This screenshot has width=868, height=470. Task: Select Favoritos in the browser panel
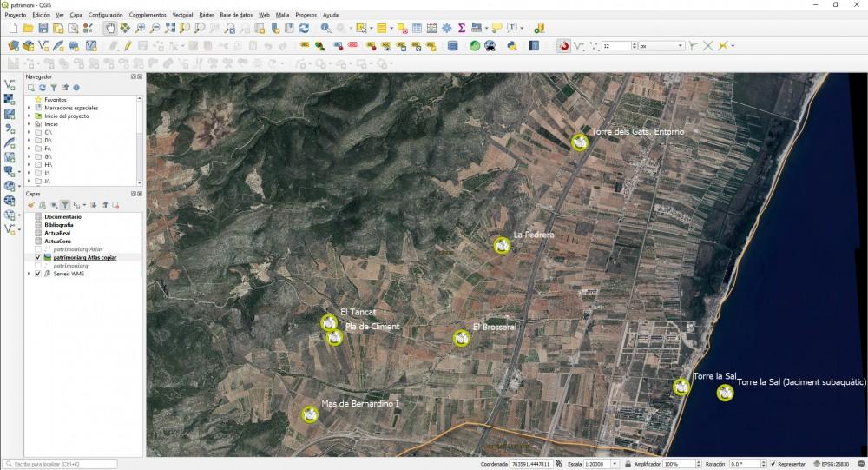(x=56, y=100)
